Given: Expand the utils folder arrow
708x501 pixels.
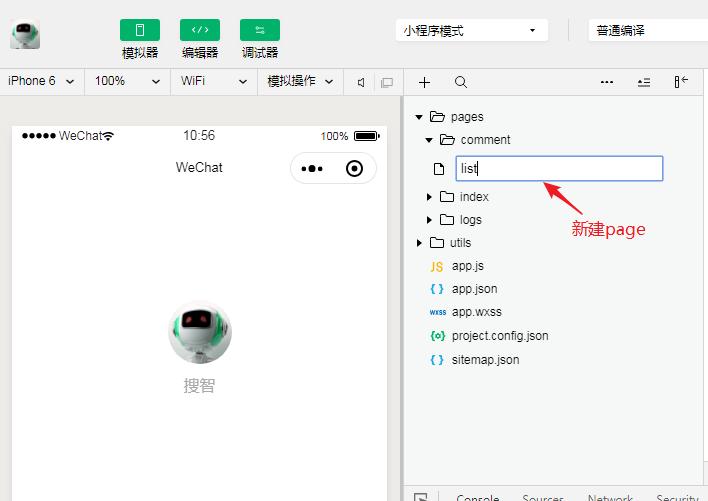Looking at the screenshot, I should point(419,243).
